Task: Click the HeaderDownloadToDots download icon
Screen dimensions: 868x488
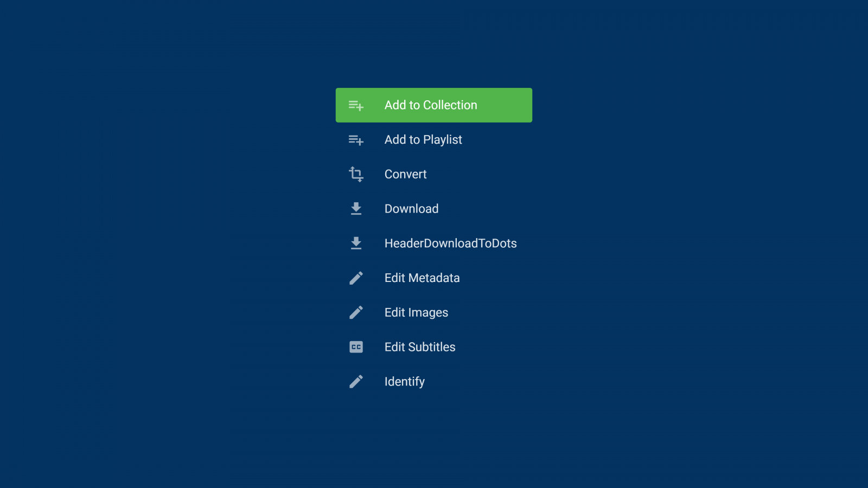Action: coord(356,243)
